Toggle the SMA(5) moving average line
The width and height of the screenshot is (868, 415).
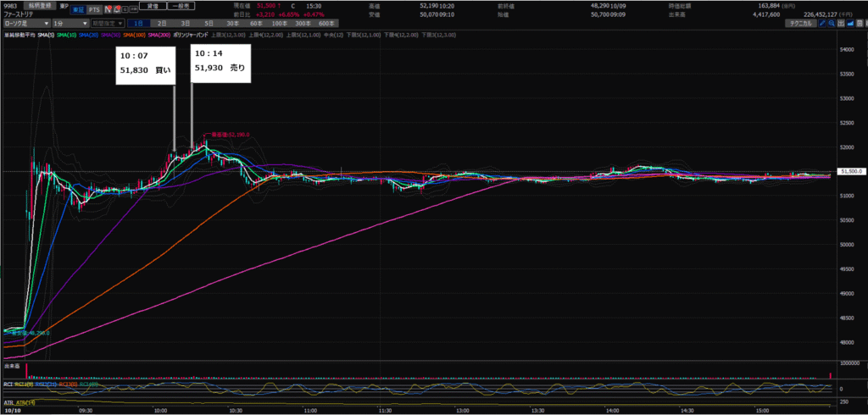(43, 33)
